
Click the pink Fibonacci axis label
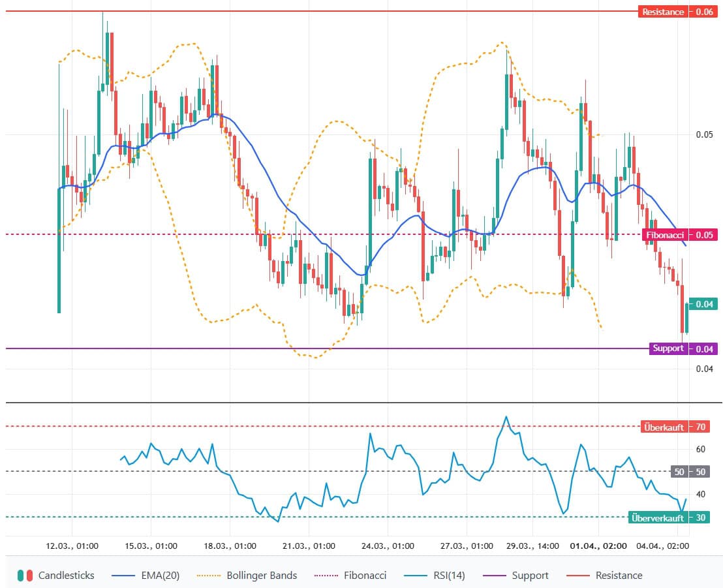pyautogui.click(x=666, y=235)
